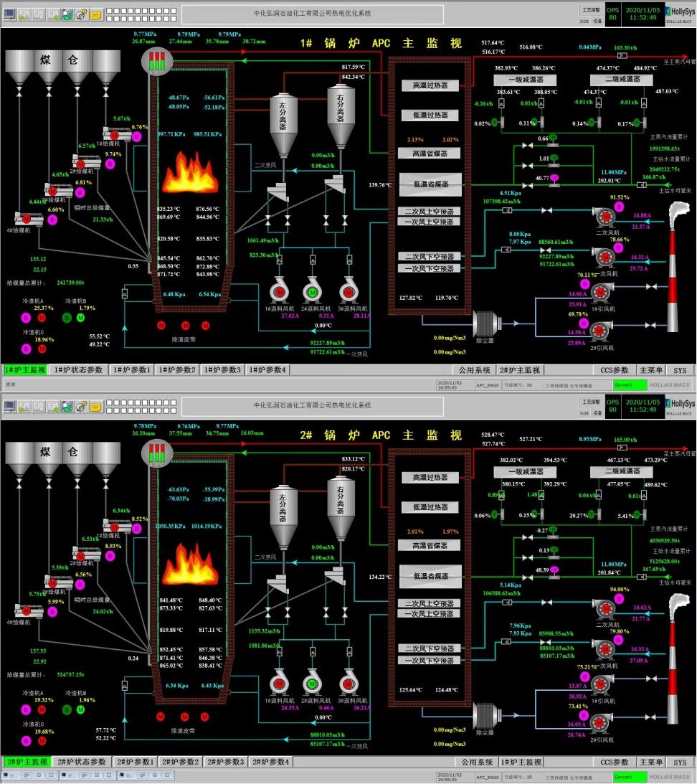The height and width of the screenshot is (784, 697).
Task: Click the monitor icon at the upper toolbar's left end
Action: [10, 14]
